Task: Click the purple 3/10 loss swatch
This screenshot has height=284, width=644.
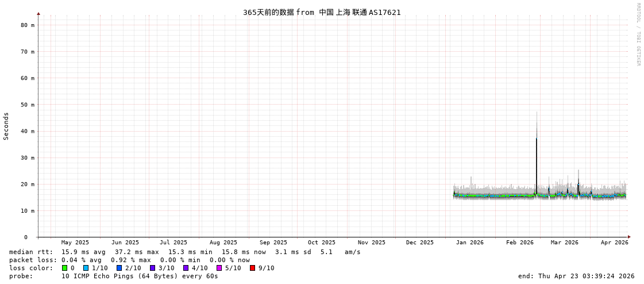Action: click(152, 268)
